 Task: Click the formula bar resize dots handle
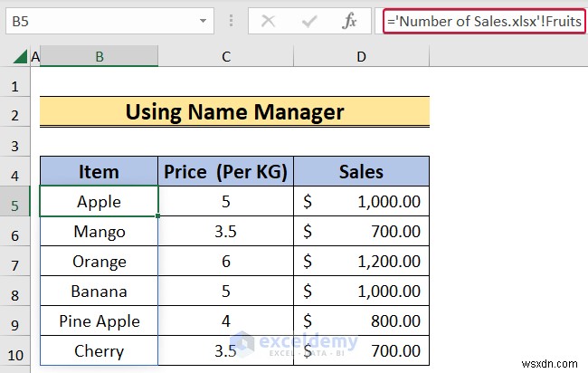click(231, 21)
